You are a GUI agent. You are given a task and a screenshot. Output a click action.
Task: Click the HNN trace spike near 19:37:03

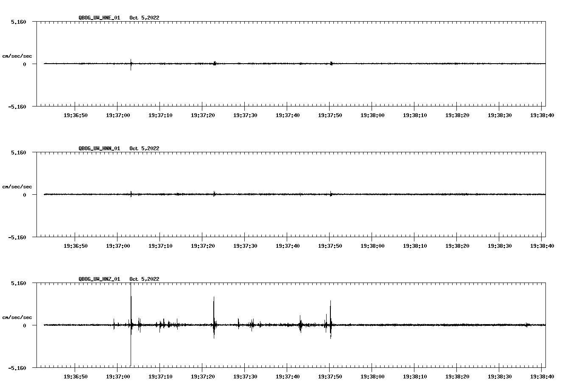pyautogui.click(x=131, y=194)
